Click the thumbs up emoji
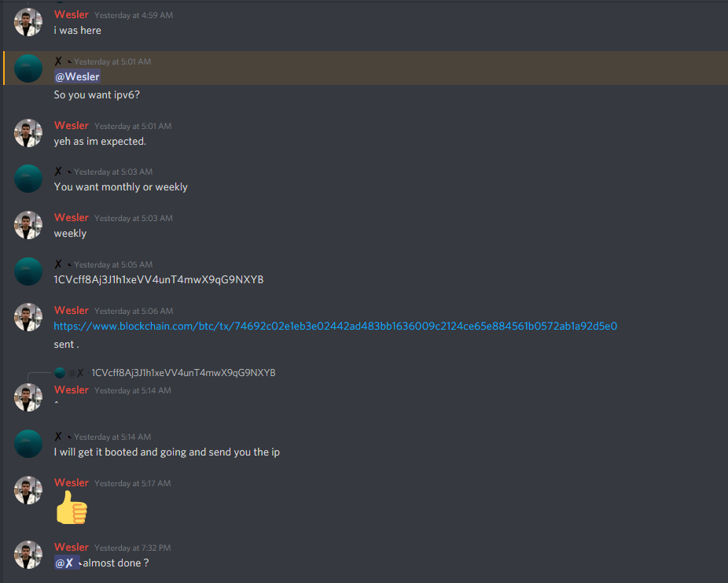Viewport: 728px width, 583px height. [x=72, y=507]
